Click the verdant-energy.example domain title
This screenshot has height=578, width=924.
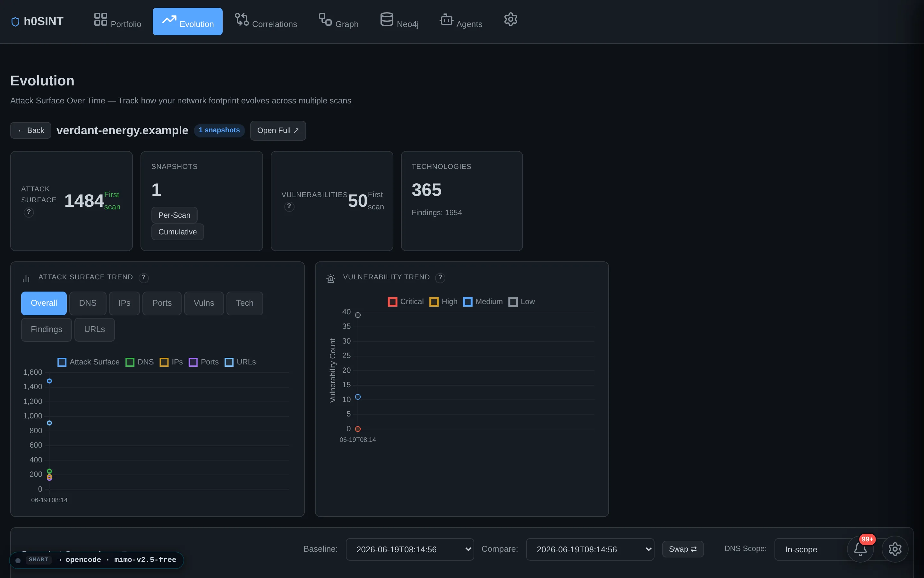click(122, 130)
